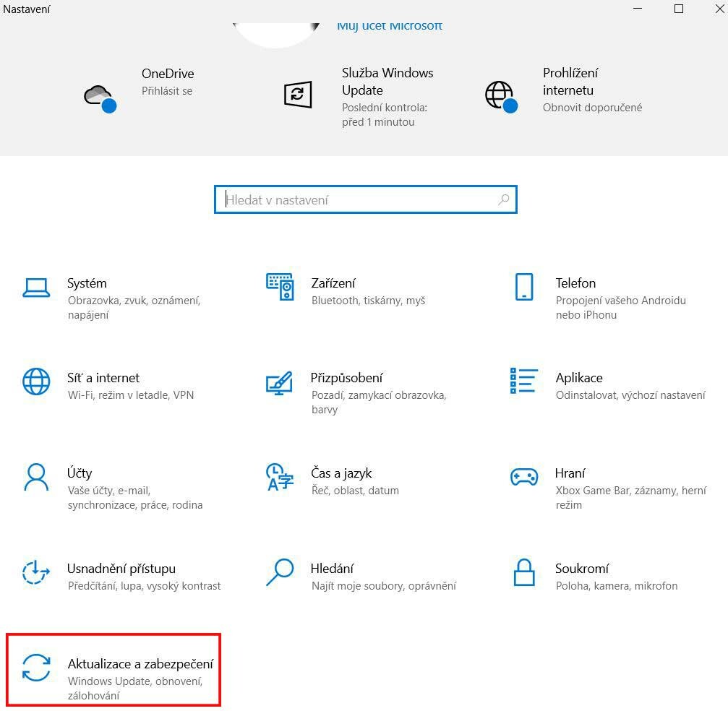The height and width of the screenshot is (711, 728).
Task: Click the web browsing globe icon
Action: (x=501, y=97)
